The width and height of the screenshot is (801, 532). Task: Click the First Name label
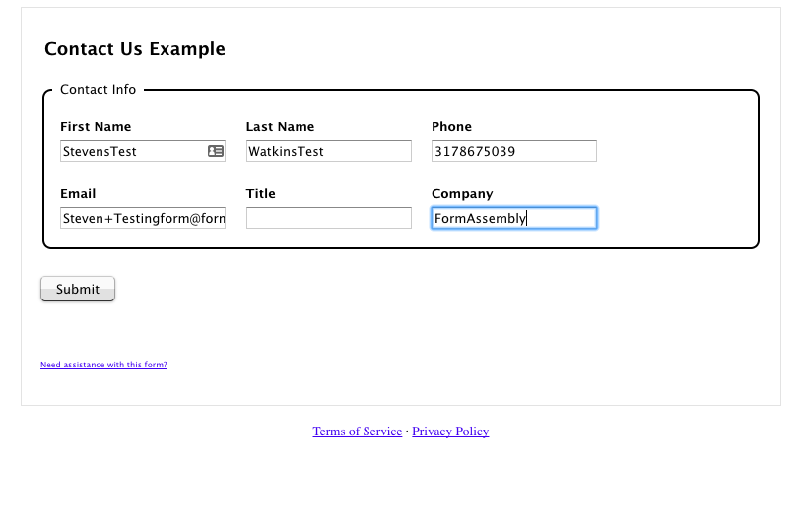click(x=96, y=127)
